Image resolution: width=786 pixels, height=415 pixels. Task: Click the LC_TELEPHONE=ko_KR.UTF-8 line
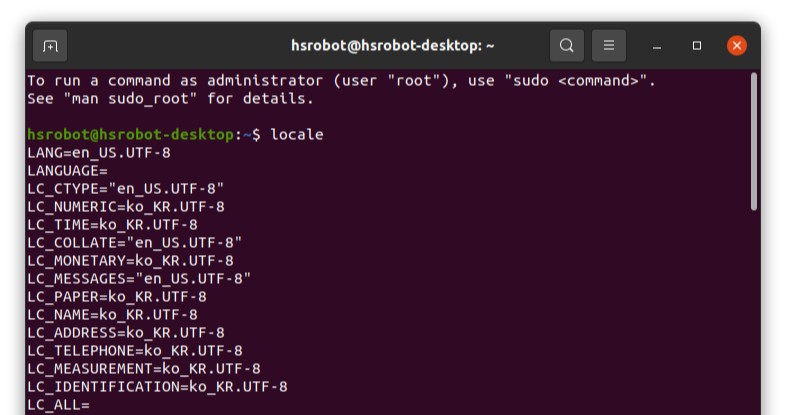click(x=135, y=351)
